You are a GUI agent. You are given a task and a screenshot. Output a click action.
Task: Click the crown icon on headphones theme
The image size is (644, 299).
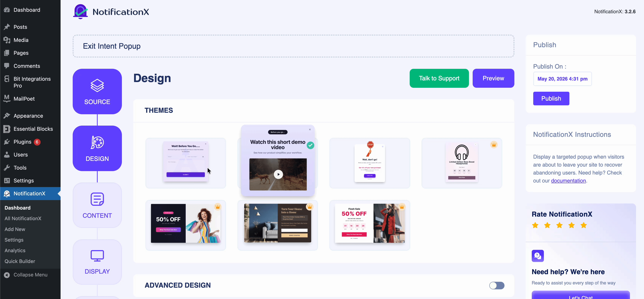pyautogui.click(x=494, y=145)
